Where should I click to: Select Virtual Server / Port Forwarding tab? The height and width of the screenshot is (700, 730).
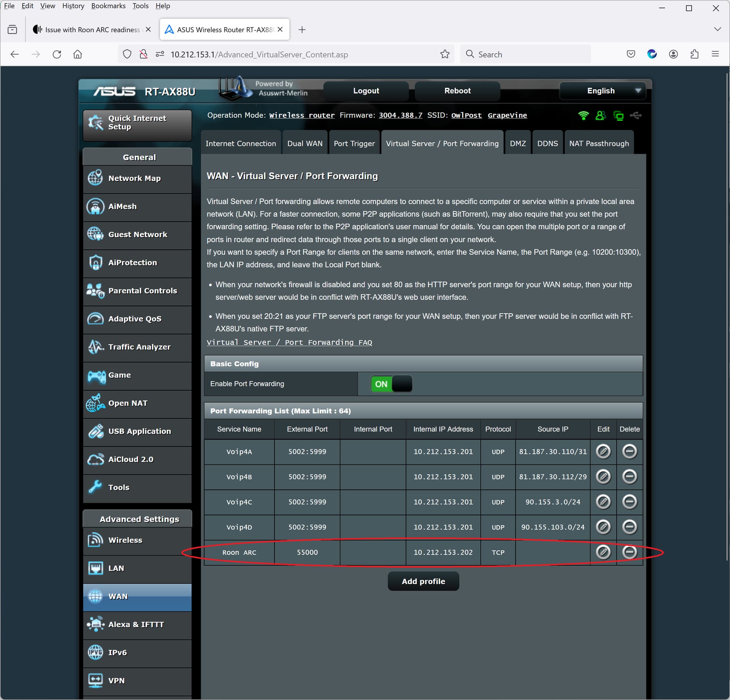pos(442,143)
